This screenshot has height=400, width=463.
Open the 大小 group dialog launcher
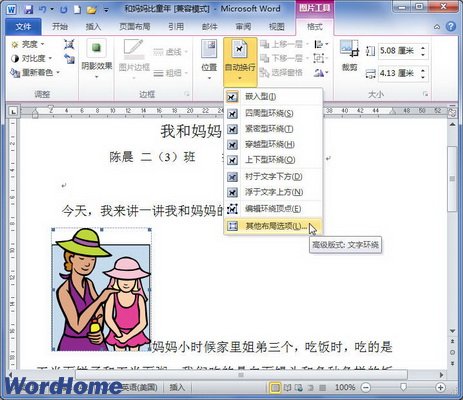(x=425, y=94)
